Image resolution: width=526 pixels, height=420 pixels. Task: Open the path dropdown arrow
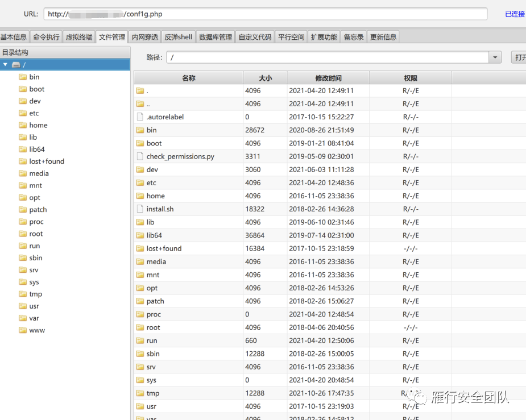[495, 57]
